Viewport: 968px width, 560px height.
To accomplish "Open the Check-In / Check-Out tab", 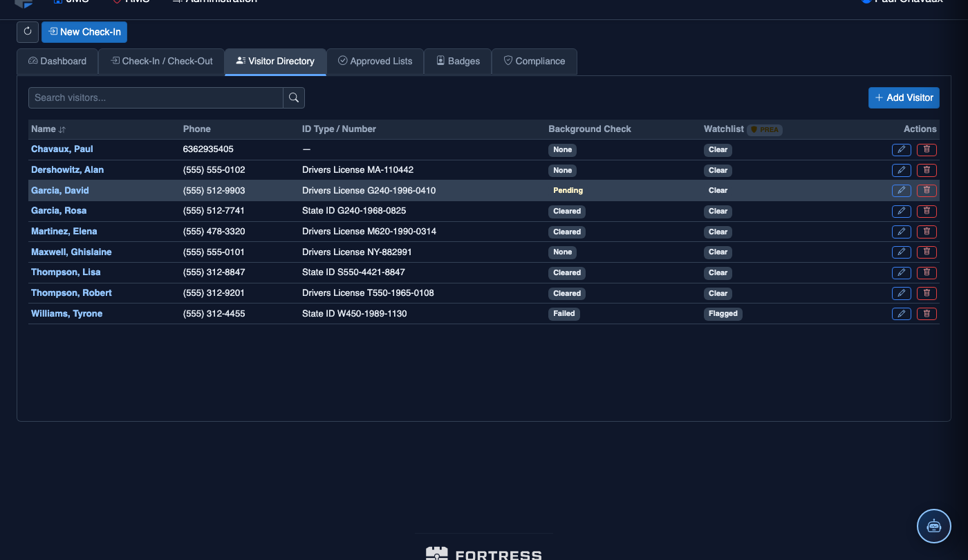I will click(162, 61).
